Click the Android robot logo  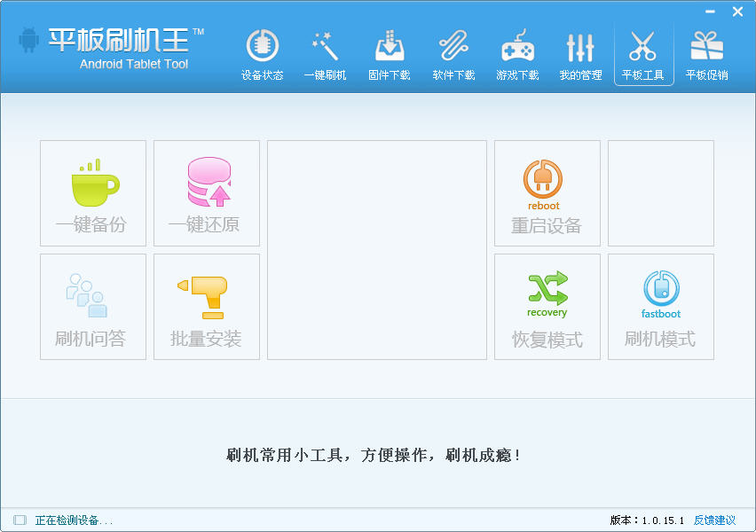pos(29,41)
